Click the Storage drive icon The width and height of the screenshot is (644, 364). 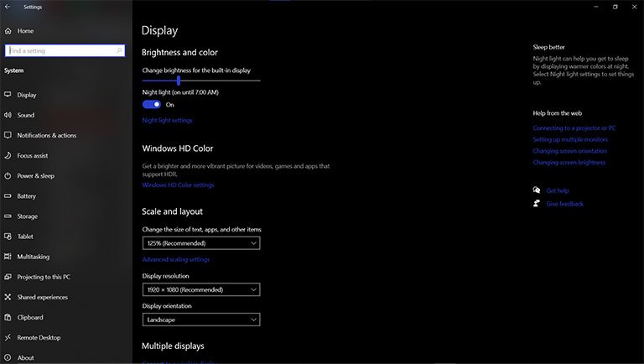pyautogui.click(x=8, y=216)
